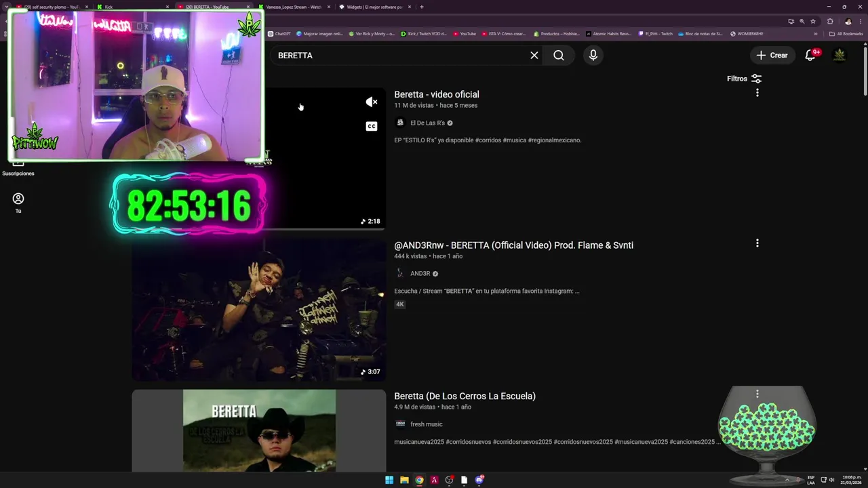
Task: Play the AND3R BERETTA video thumbnail
Action: [259, 310]
